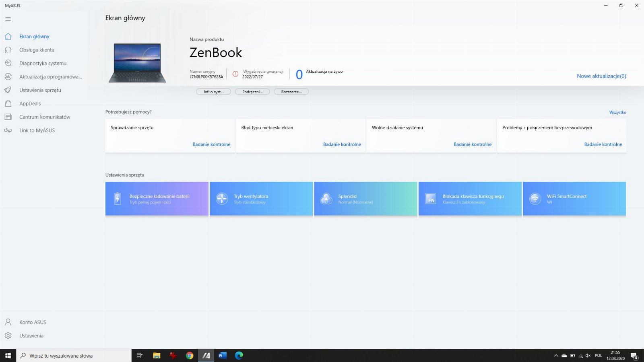Click the Wszystko link

tap(617, 112)
